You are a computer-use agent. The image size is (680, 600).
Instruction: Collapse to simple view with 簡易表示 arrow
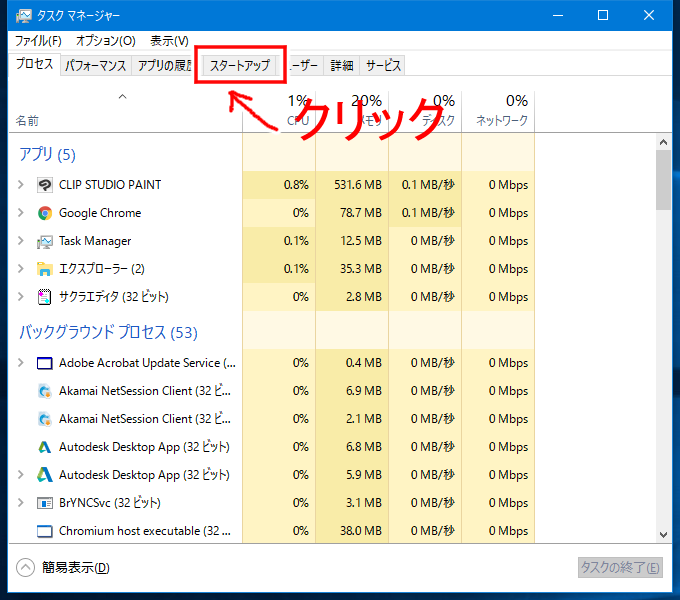25,567
